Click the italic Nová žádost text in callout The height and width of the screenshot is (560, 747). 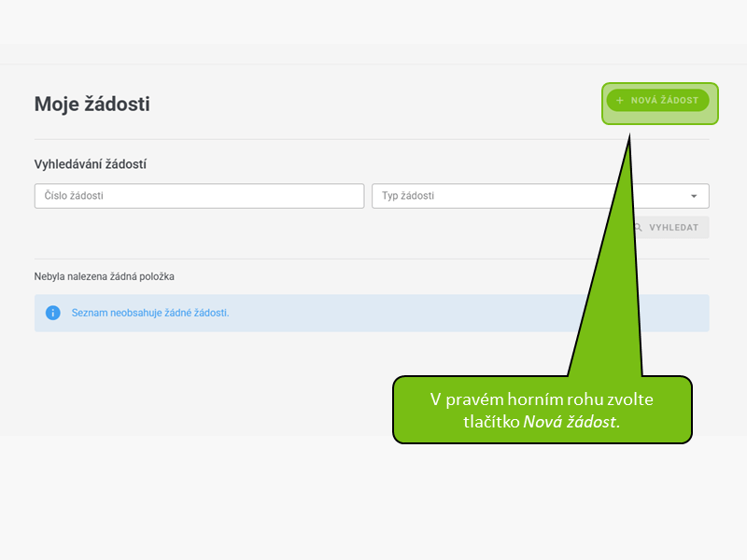tap(570, 422)
